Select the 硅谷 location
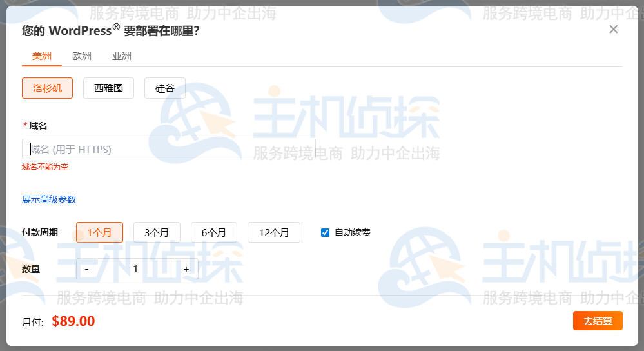 [x=164, y=88]
